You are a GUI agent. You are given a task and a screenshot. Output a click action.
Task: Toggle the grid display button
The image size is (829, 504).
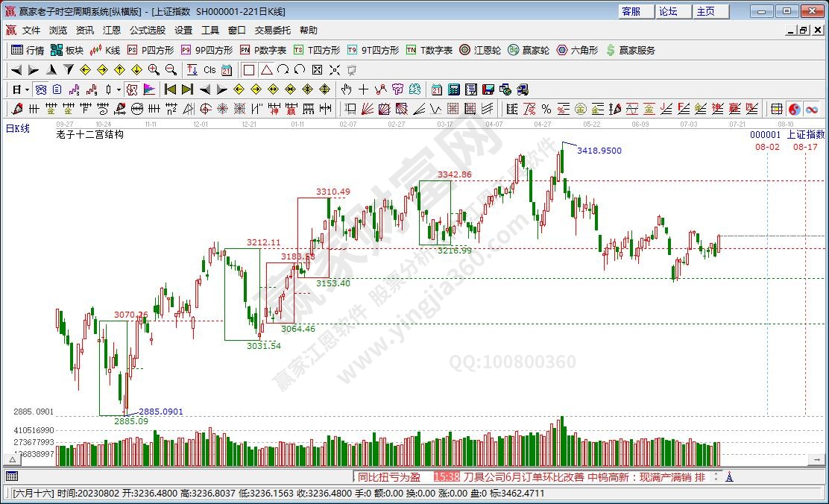click(x=776, y=109)
